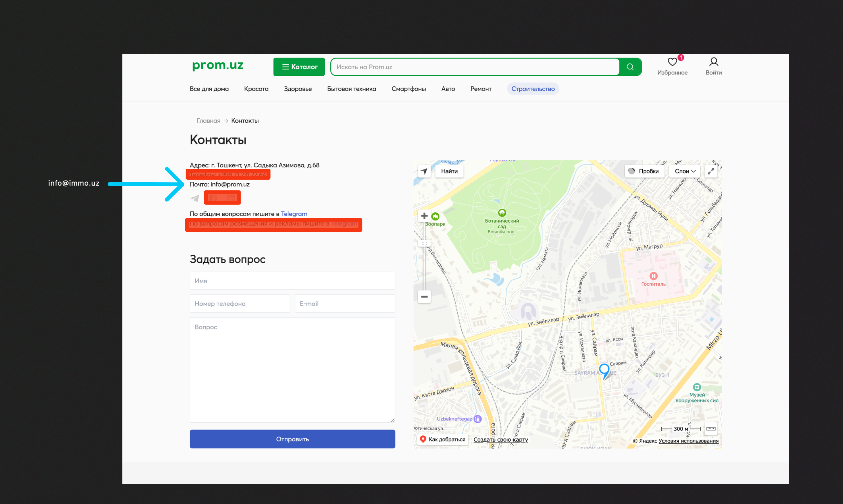Click the Отправить button
Image resolution: width=843 pixels, height=504 pixels.
pyautogui.click(x=292, y=439)
